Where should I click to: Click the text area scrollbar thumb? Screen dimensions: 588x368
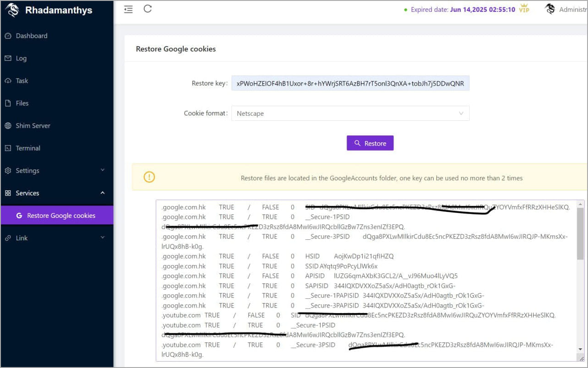click(581, 235)
